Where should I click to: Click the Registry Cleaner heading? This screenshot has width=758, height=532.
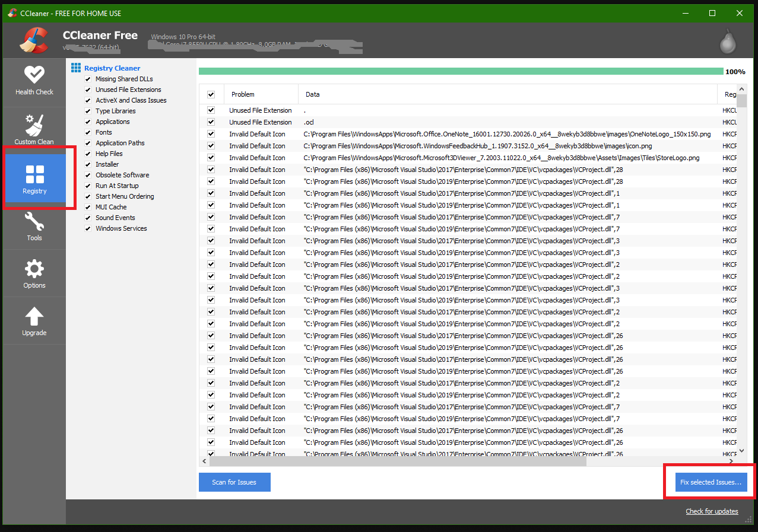[112, 68]
